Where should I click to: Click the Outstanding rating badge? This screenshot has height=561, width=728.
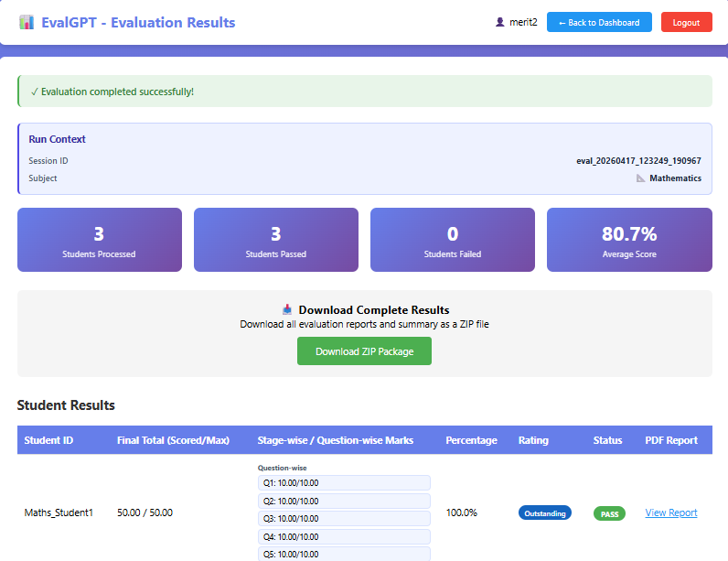(545, 513)
